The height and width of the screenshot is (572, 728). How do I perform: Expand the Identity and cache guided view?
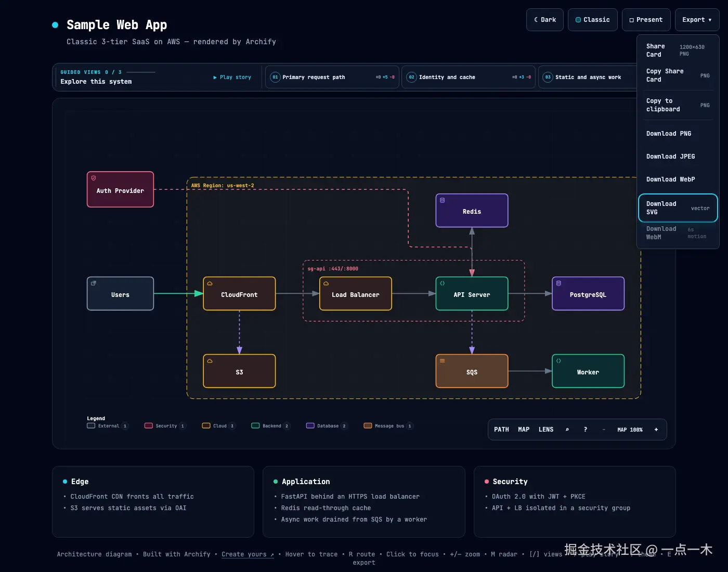click(x=469, y=77)
